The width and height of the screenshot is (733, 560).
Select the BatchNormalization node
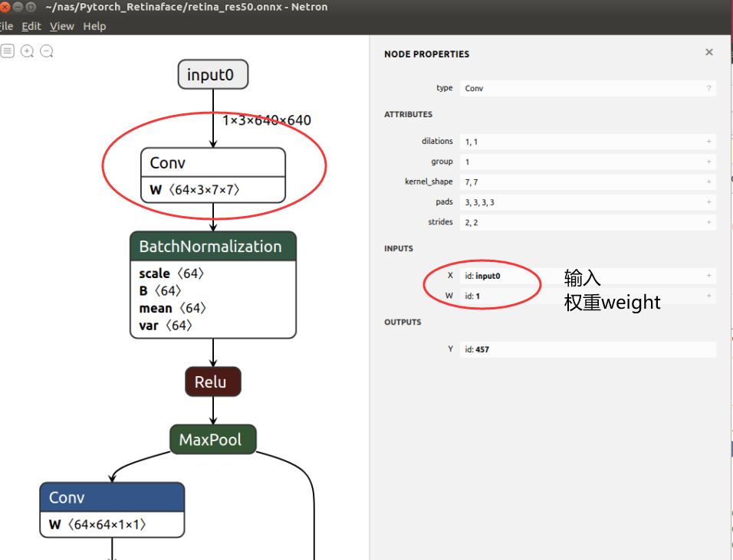(x=212, y=246)
